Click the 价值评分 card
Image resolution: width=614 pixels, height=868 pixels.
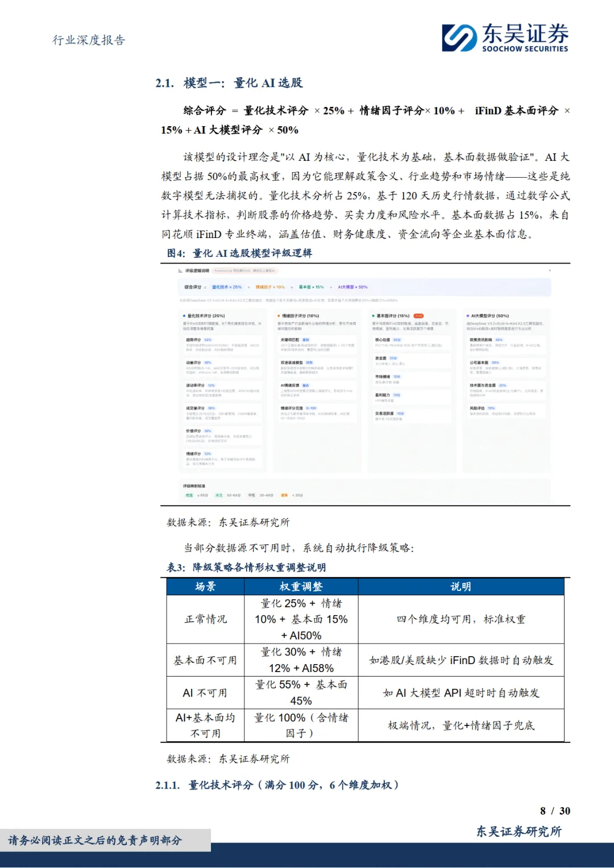click(x=223, y=435)
